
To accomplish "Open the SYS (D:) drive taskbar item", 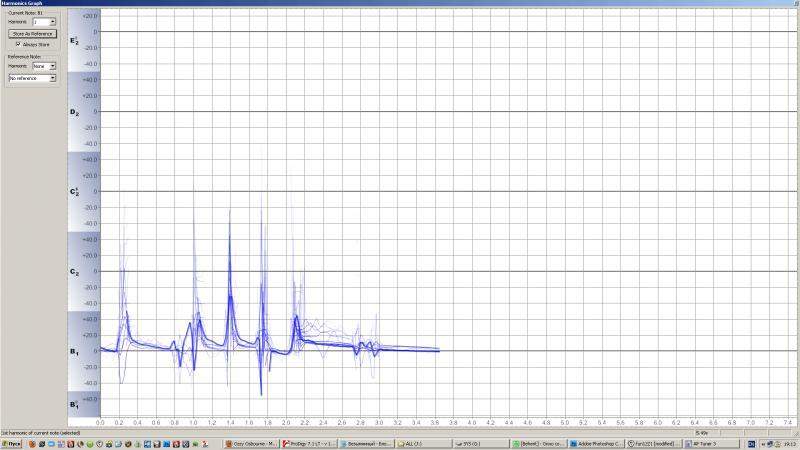I will click(x=478, y=442).
